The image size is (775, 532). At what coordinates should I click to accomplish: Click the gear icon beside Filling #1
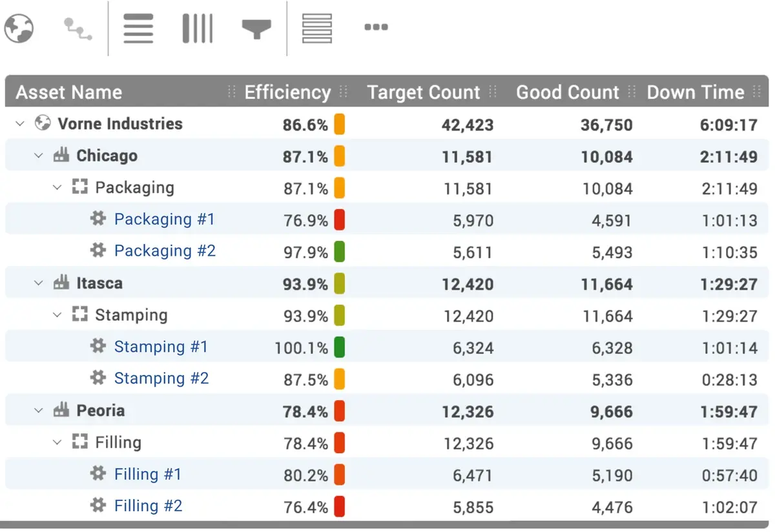(x=98, y=473)
